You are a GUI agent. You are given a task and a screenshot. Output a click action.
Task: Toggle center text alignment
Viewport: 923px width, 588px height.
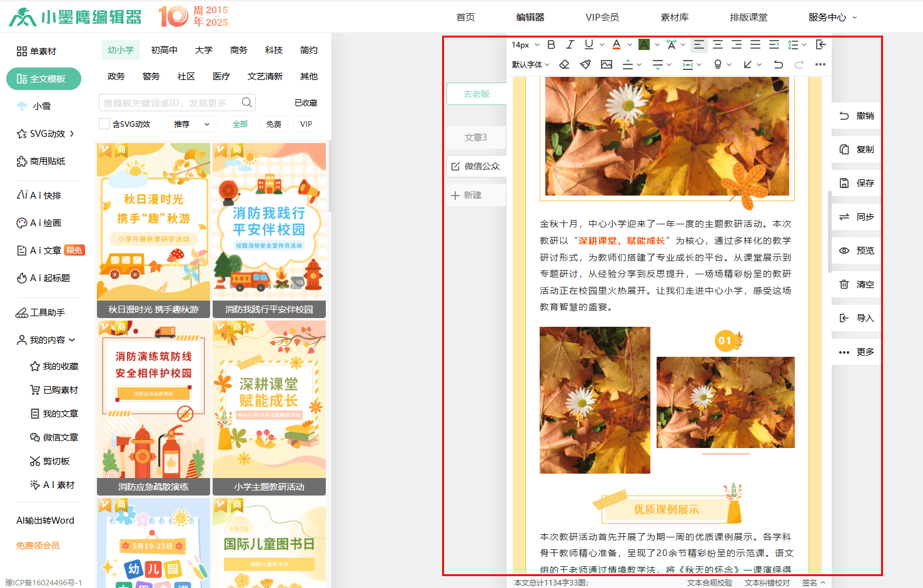718,44
